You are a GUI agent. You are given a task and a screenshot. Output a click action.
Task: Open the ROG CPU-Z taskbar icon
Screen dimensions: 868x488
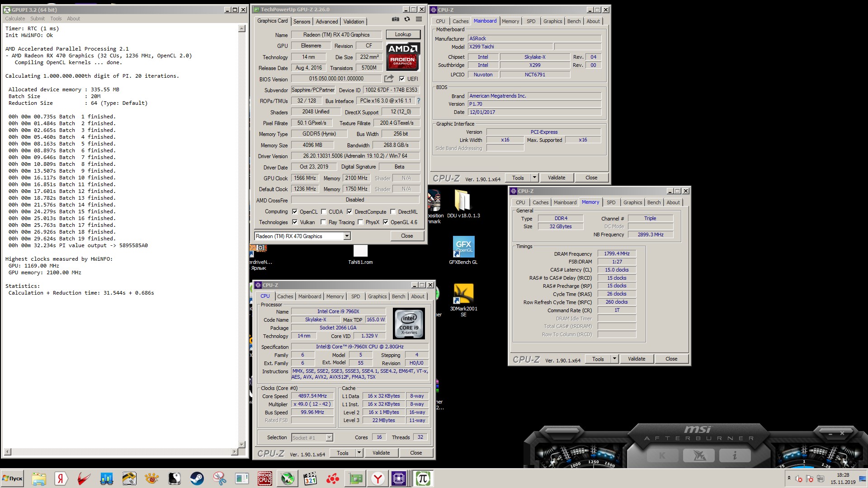264,479
